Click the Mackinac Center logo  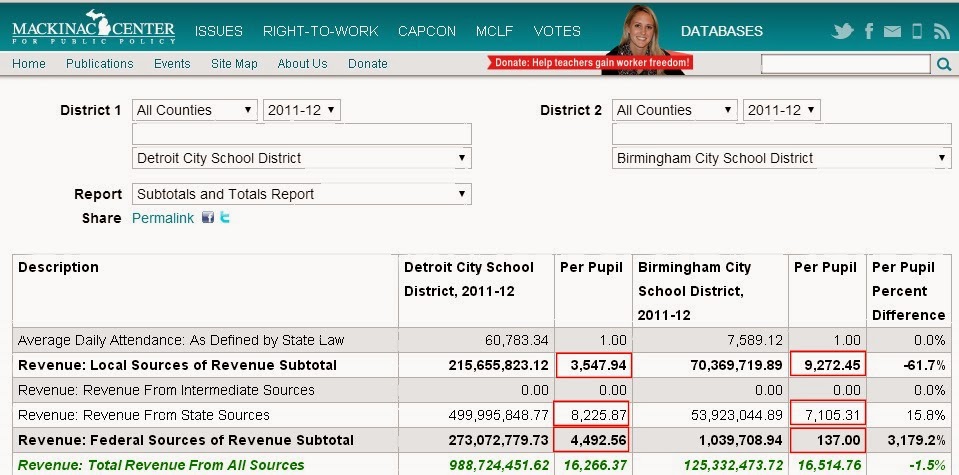[94, 28]
